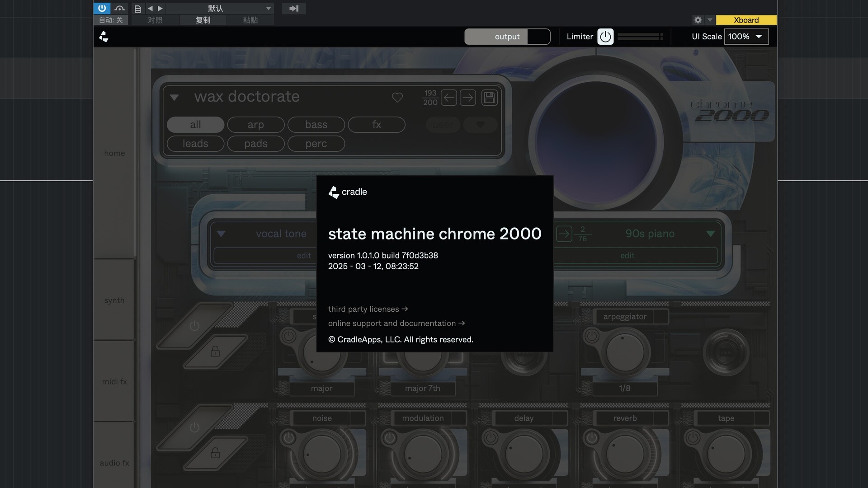
Task: Click the Limiter level meter
Action: tap(640, 37)
